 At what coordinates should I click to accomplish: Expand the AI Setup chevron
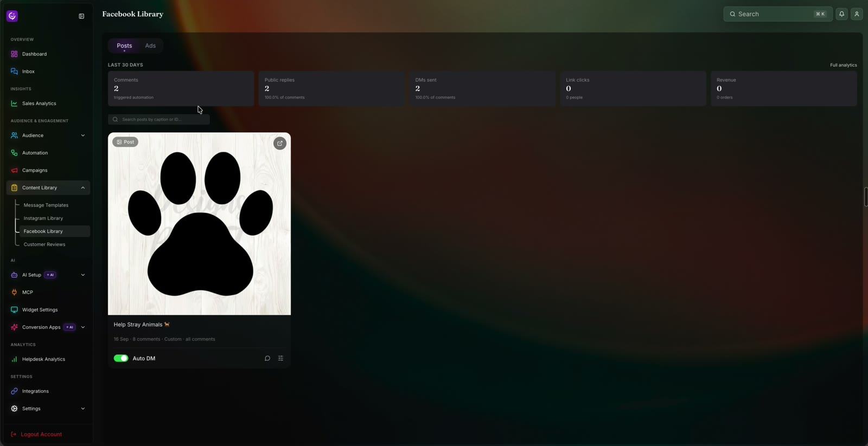point(83,275)
